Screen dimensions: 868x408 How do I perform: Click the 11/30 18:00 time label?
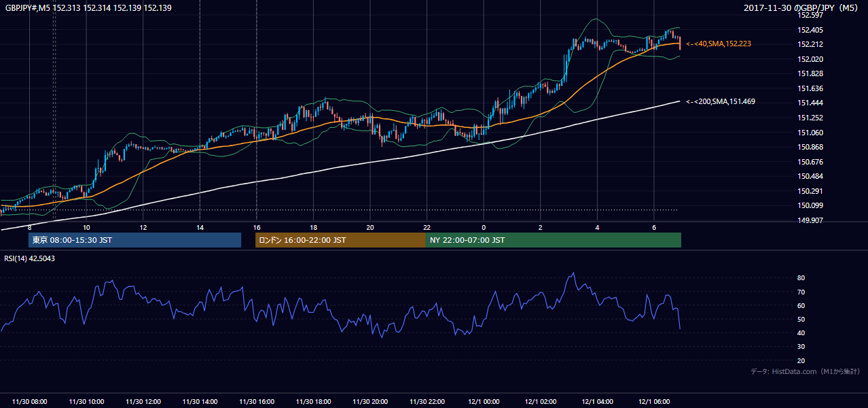(313, 402)
